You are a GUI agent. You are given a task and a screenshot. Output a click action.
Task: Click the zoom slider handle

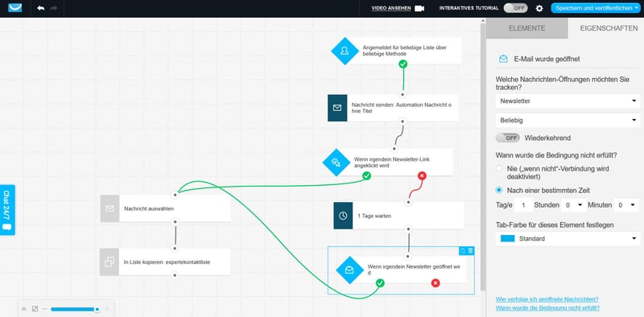pyautogui.click(x=97, y=309)
